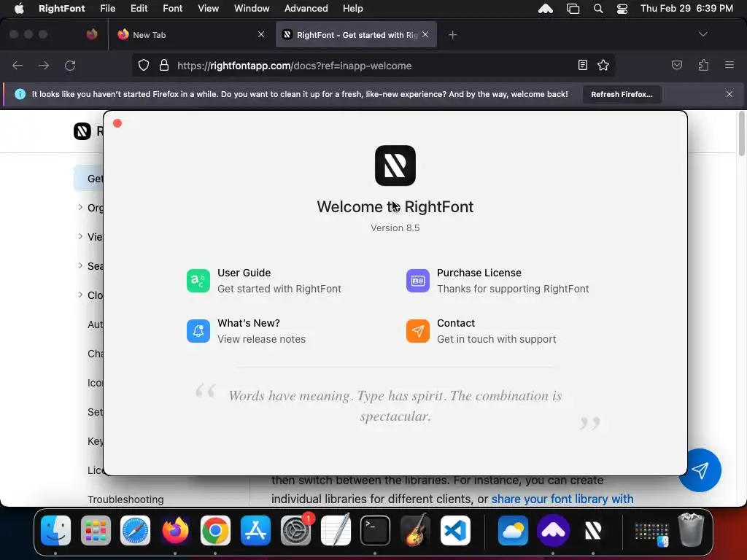
Task: Toggle Firefox reader view
Action: click(x=582, y=65)
